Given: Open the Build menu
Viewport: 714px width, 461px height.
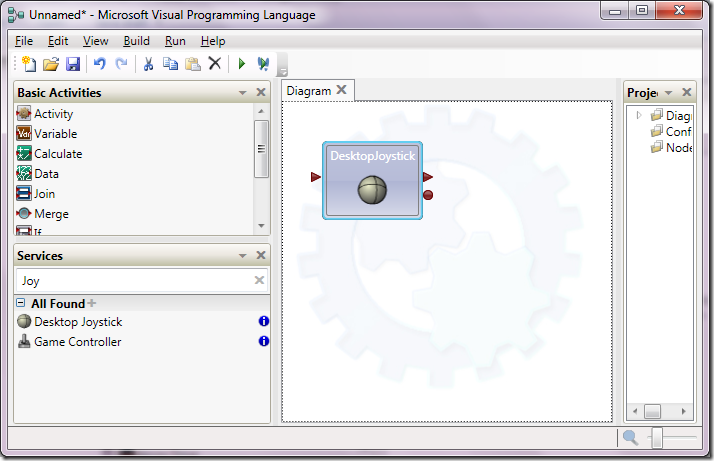Looking at the screenshot, I should 136,41.
